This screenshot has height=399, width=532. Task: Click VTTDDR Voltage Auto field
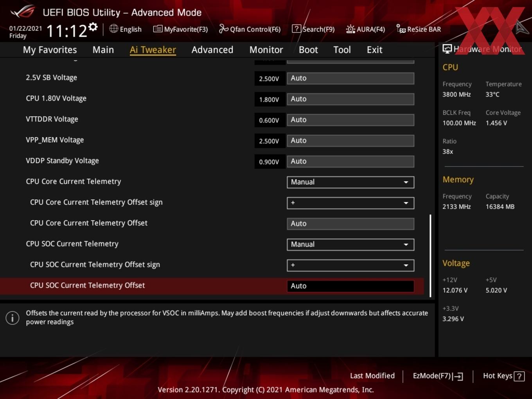(x=350, y=120)
